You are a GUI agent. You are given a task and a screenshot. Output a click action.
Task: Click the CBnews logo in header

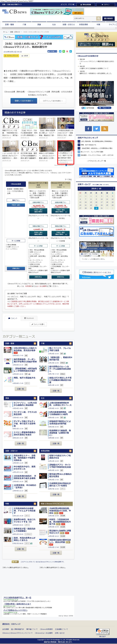pos(14,12)
